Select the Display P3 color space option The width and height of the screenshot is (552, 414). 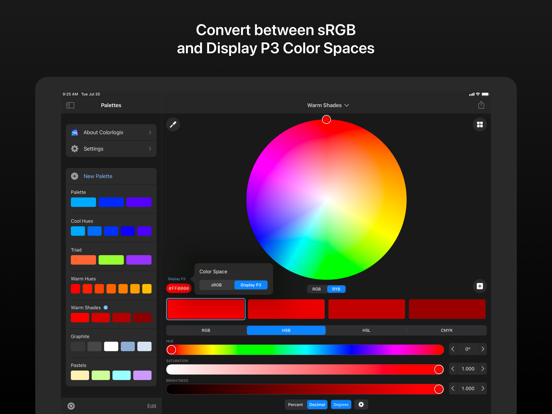(251, 285)
